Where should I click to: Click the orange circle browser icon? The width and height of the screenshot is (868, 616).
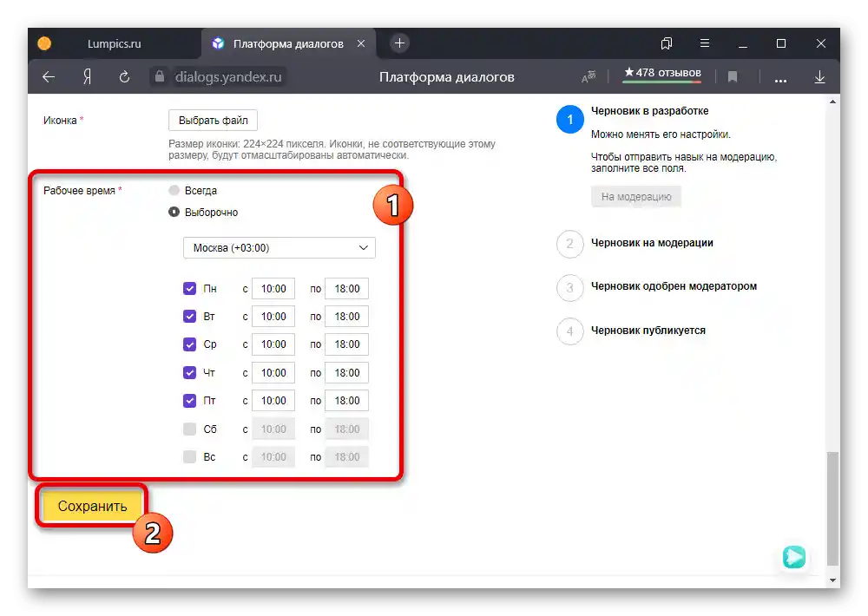[44, 43]
